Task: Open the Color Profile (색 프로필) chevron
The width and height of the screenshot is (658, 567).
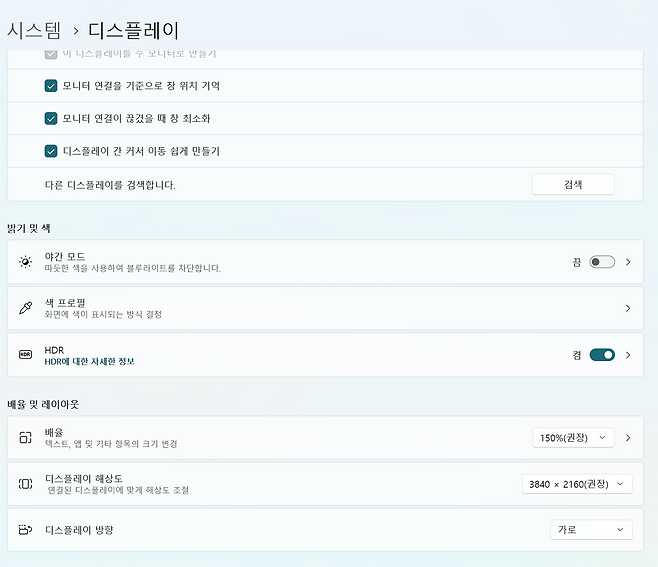Action: [628, 308]
